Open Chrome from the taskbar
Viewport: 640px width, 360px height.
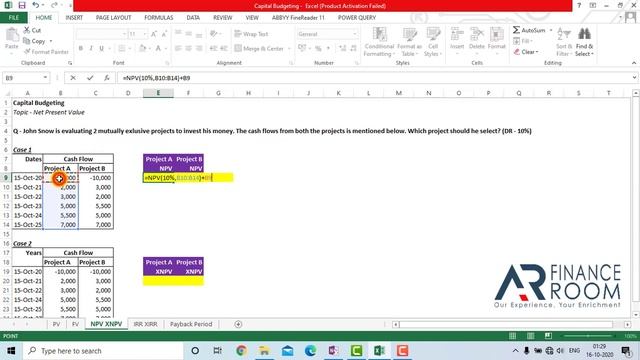click(x=241, y=351)
